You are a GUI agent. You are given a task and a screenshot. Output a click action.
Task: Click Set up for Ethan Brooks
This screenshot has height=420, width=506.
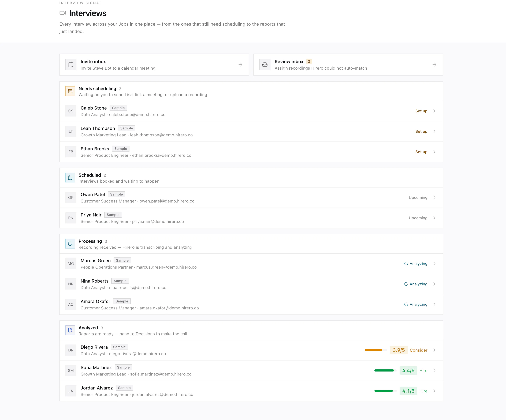coord(421,152)
